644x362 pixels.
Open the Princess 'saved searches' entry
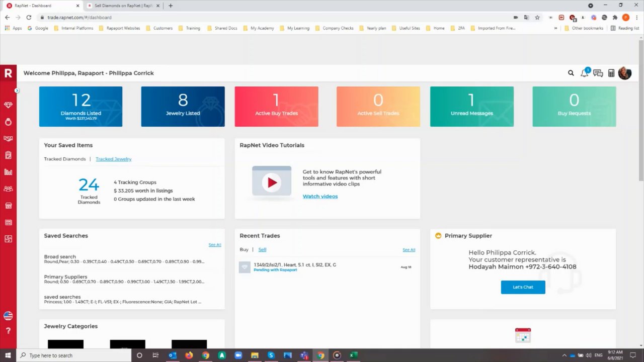pos(123,299)
